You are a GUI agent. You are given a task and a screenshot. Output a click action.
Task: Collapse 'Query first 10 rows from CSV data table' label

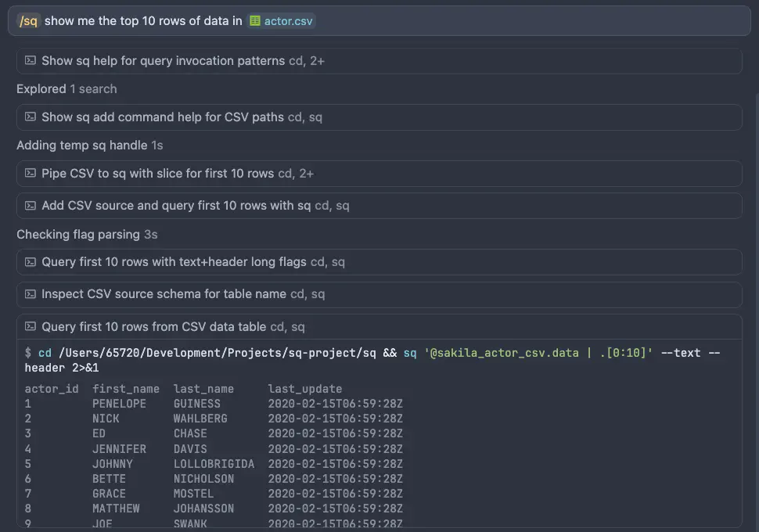pos(153,327)
